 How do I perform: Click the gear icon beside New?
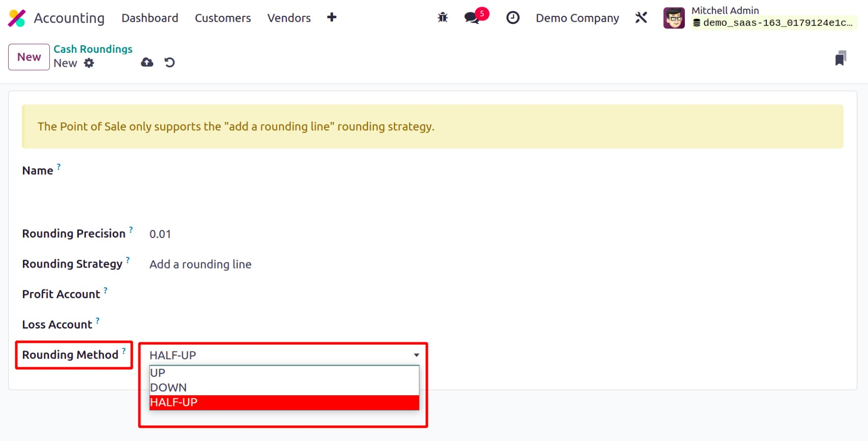[x=89, y=63]
